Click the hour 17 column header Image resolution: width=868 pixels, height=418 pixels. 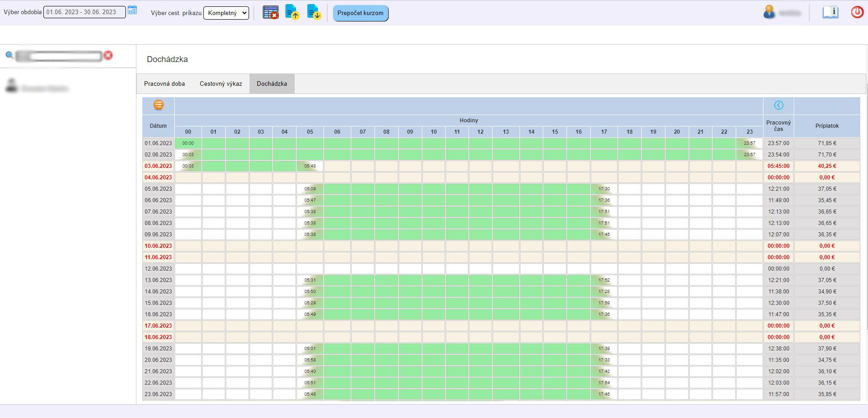click(604, 132)
